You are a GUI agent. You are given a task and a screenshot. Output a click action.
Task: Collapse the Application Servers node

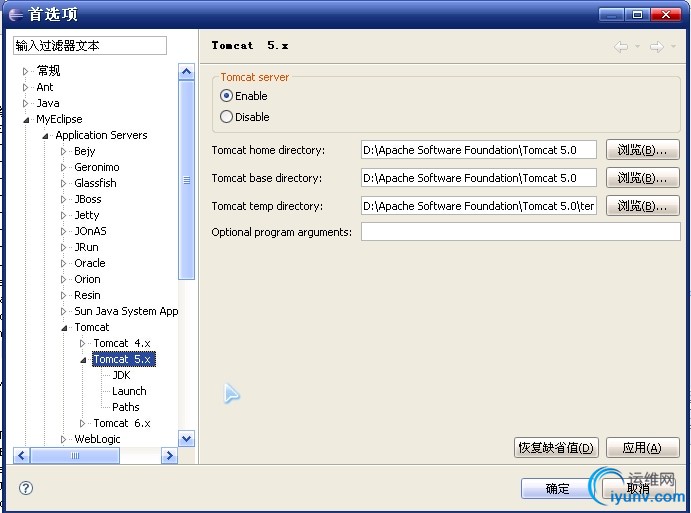tap(45, 136)
